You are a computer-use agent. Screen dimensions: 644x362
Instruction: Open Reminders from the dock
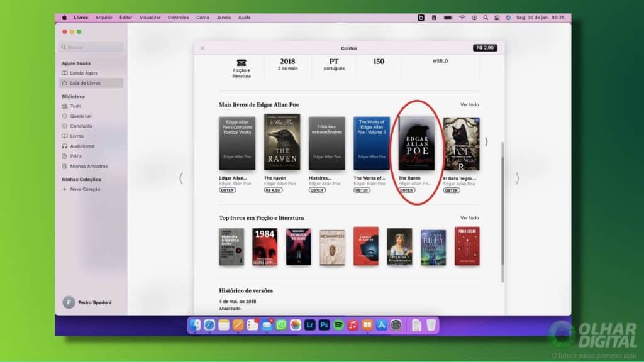[253, 325]
